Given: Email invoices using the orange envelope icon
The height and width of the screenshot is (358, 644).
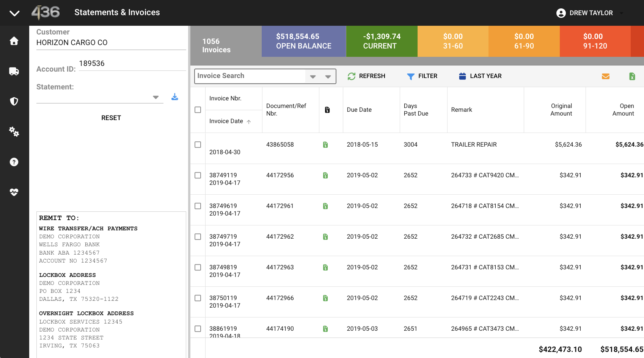Looking at the screenshot, I should tap(606, 76).
